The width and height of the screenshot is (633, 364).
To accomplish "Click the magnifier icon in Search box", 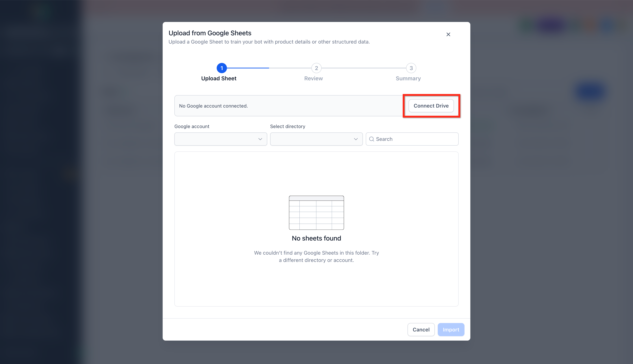I will [371, 139].
